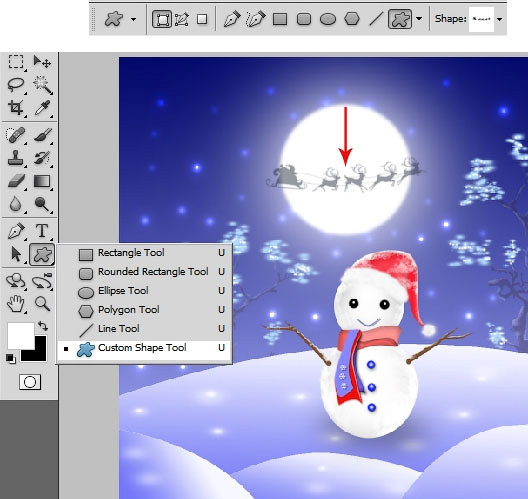Viewport: 528px width, 499px height.
Task: Select the Gradient tool
Action: pos(42,181)
